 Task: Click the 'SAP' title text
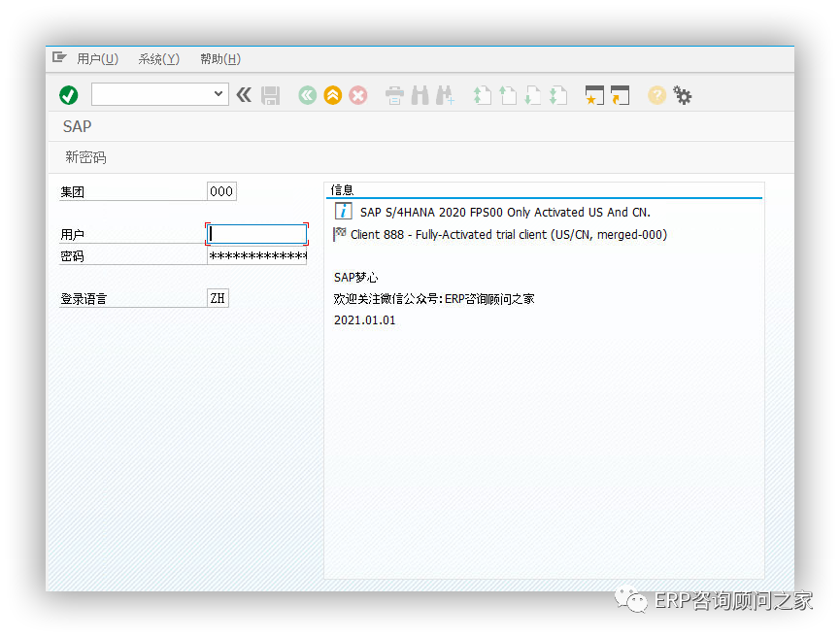[x=77, y=126]
